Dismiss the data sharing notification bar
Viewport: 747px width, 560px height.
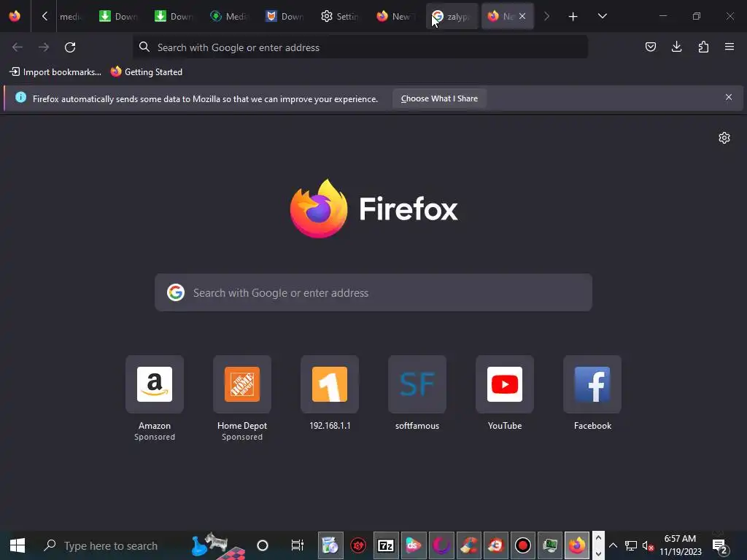point(729,97)
